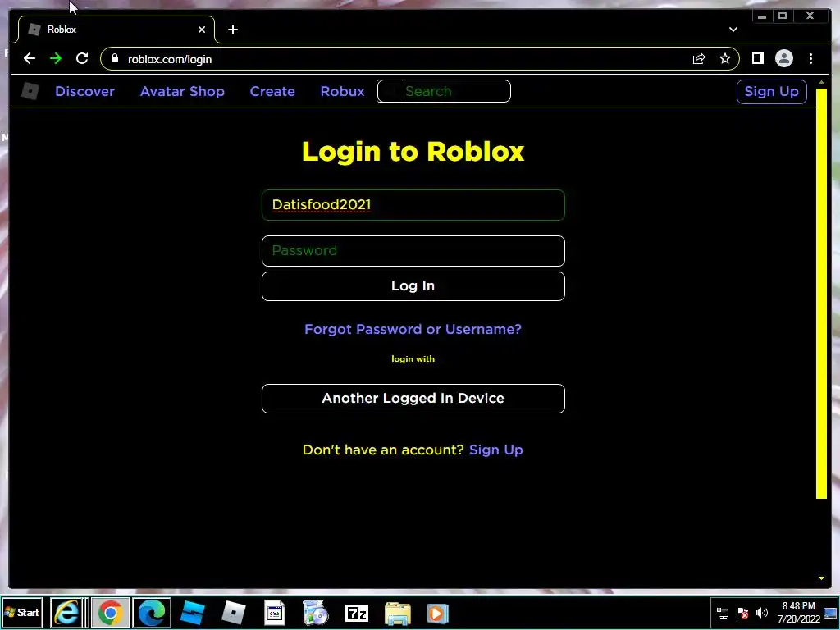Open the file explorer folder icon on taskbar
The height and width of the screenshot is (630, 840).
click(x=398, y=614)
